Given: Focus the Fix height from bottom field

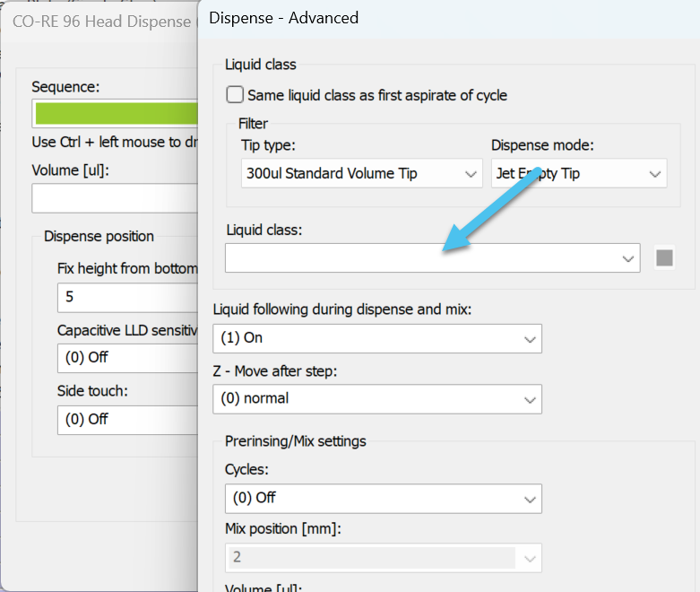Looking at the screenshot, I should (x=127, y=296).
